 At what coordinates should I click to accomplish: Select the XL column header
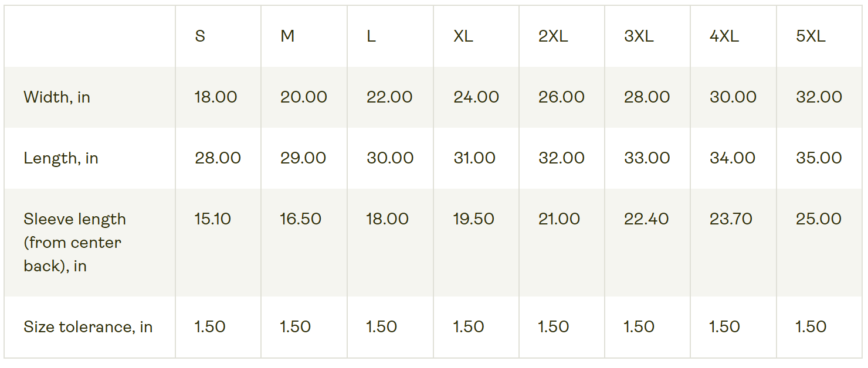pyautogui.click(x=463, y=36)
